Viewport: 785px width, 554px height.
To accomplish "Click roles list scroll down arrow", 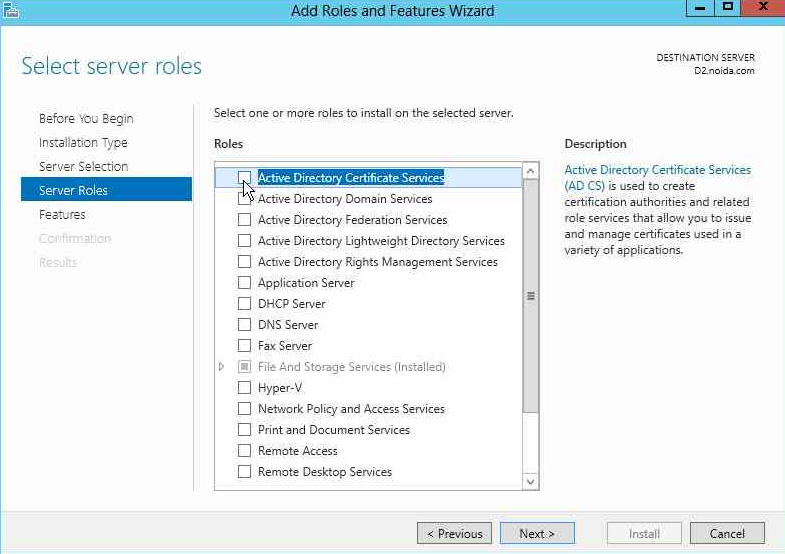I will point(531,481).
